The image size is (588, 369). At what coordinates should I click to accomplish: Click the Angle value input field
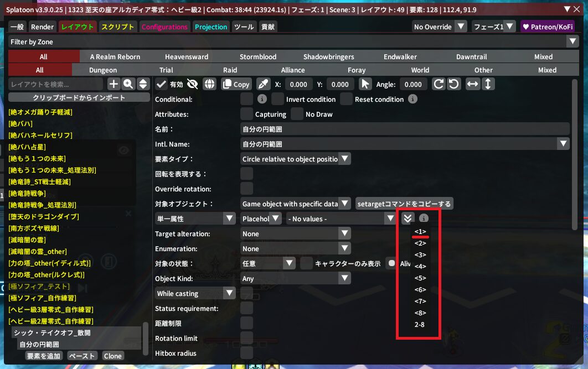(x=413, y=84)
